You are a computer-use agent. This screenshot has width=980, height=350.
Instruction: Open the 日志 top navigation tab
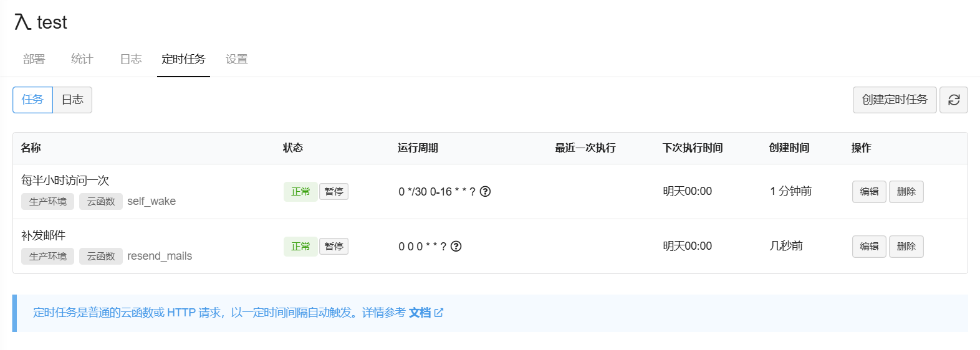[131, 59]
